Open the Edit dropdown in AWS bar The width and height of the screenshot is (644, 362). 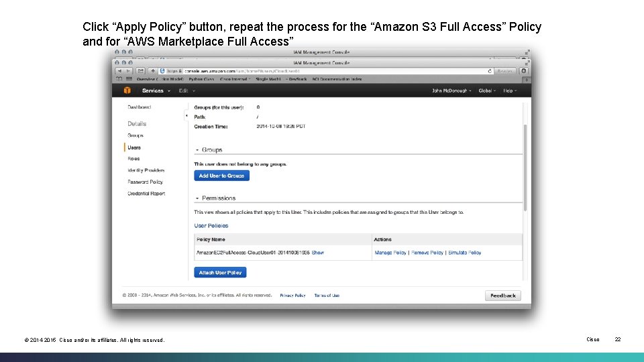tap(187, 90)
